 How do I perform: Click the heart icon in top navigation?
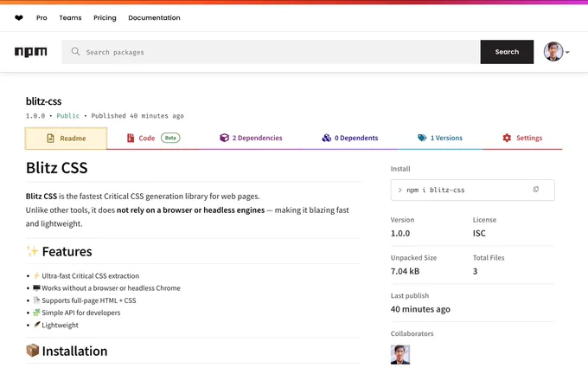coord(19,17)
